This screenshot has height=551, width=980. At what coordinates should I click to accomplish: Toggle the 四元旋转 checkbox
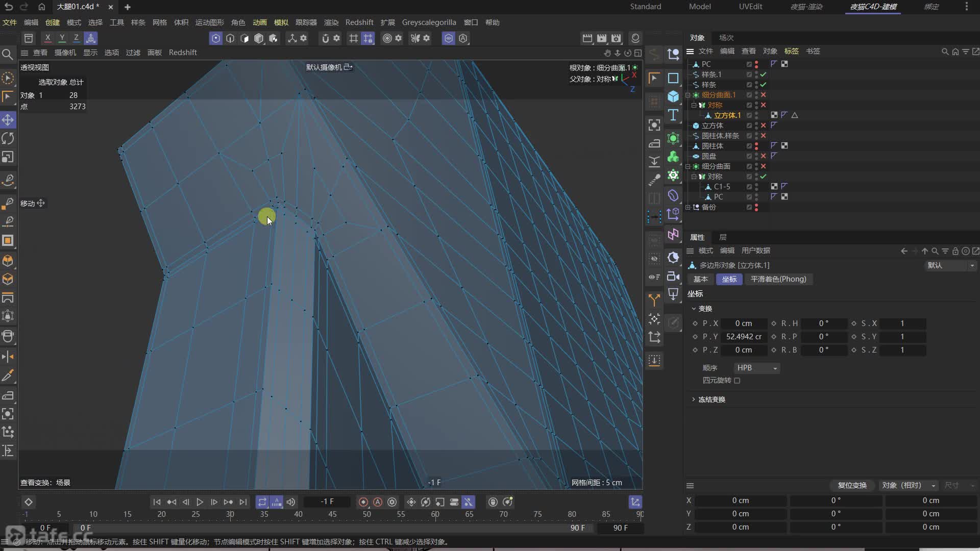click(x=737, y=381)
